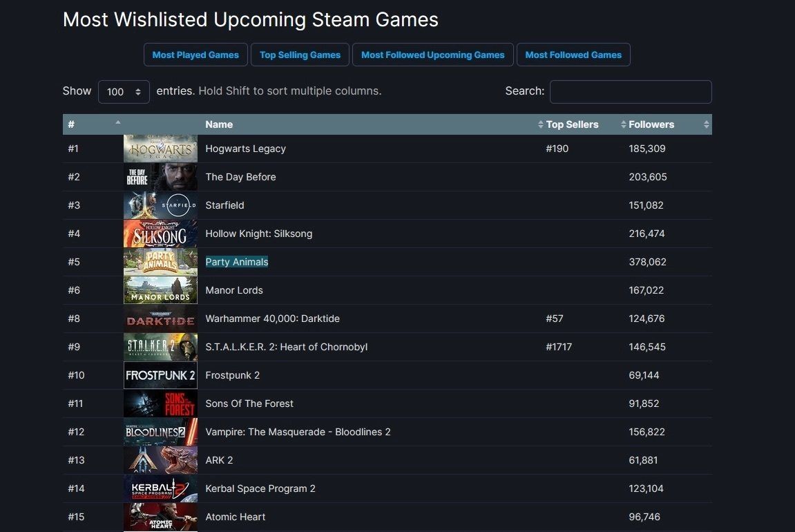Open the Silksong thumbnail image

tap(160, 234)
